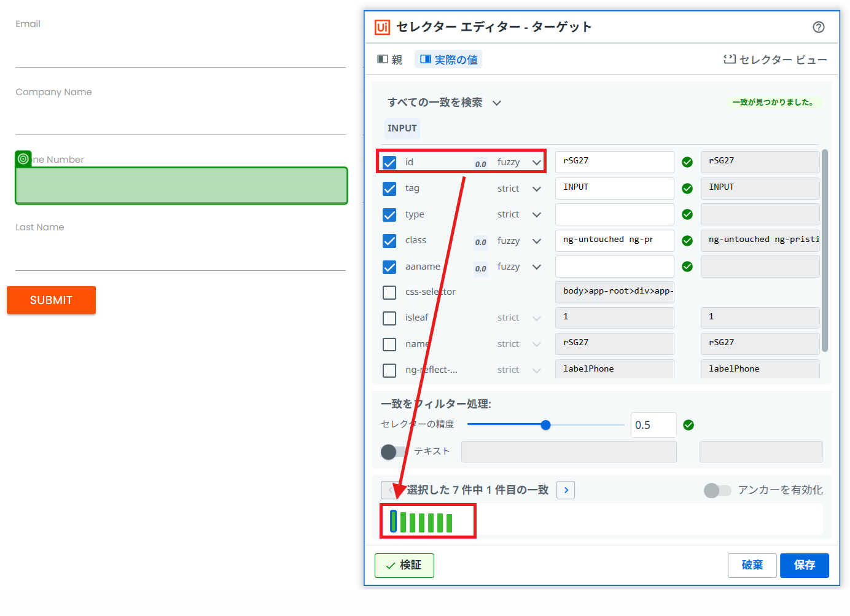Turn on アンカーを有効化 toggle

717,490
